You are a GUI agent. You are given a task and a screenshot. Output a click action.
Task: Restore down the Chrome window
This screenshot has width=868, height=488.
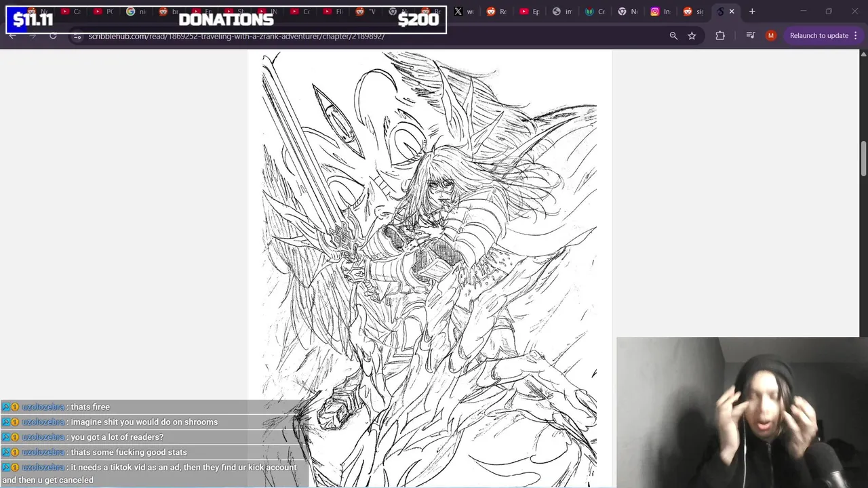coord(829,12)
